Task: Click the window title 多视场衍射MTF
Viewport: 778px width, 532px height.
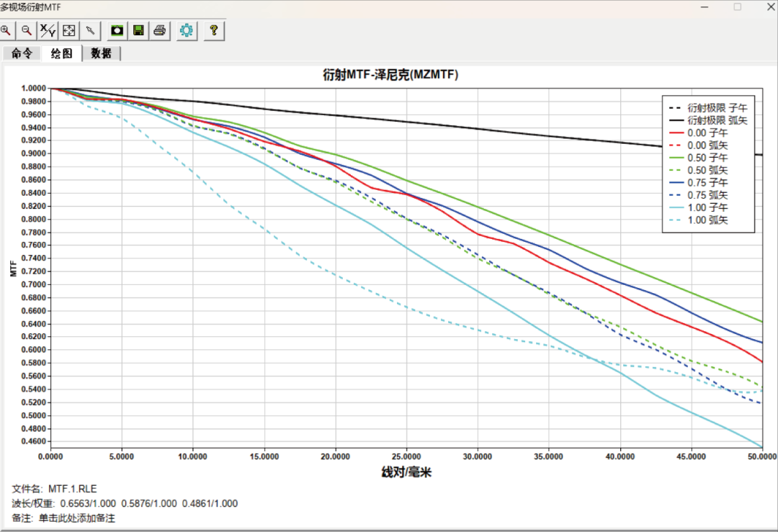Action: 30,7
